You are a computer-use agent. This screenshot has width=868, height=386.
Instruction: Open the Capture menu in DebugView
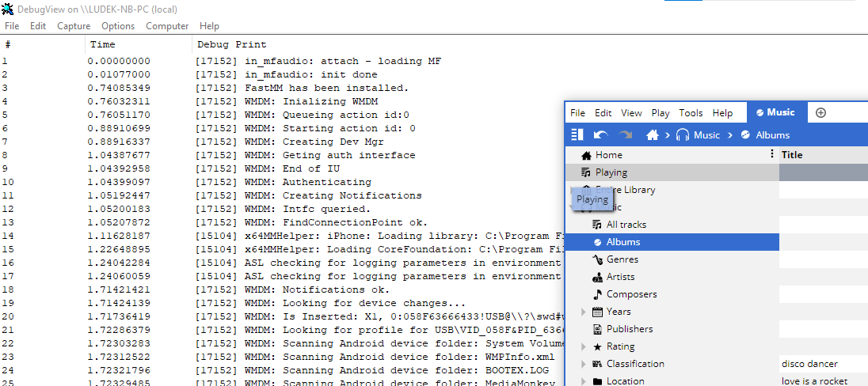click(74, 26)
